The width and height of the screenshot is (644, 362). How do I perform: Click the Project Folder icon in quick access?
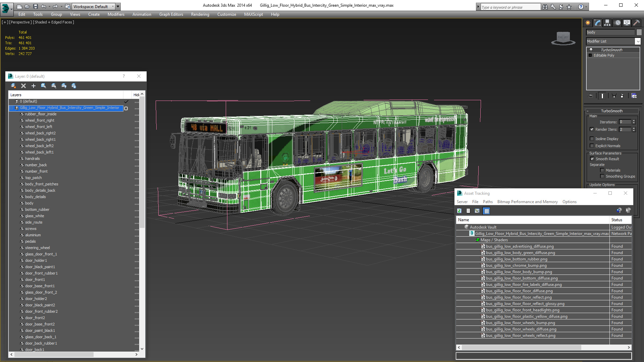[x=68, y=6]
